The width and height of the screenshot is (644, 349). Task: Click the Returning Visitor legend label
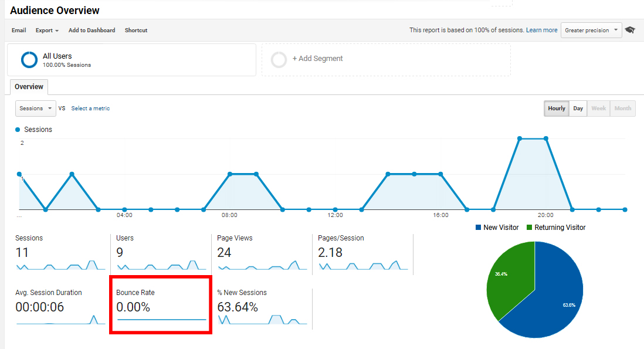(x=560, y=228)
